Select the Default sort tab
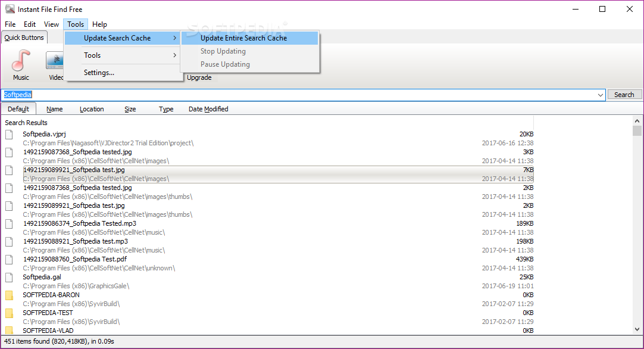 coord(18,109)
